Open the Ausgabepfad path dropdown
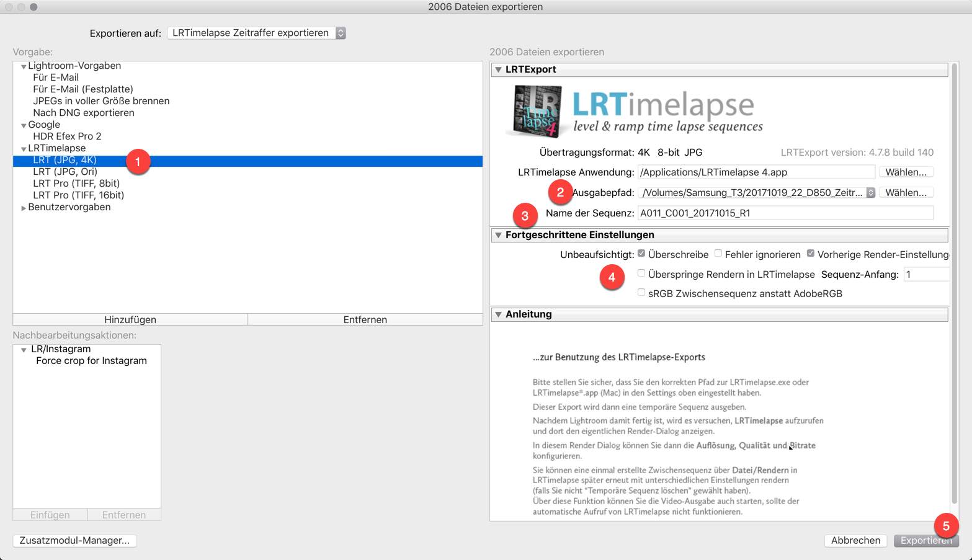Viewport: 972px width, 560px height. [x=756, y=193]
